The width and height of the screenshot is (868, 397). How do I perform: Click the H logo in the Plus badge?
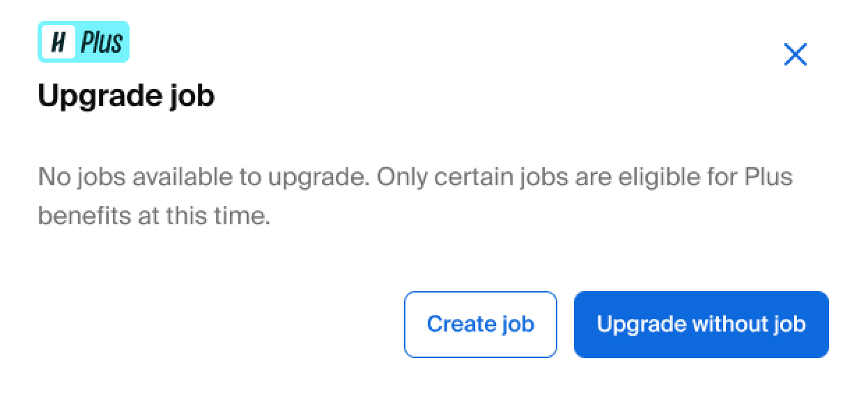coord(59,42)
